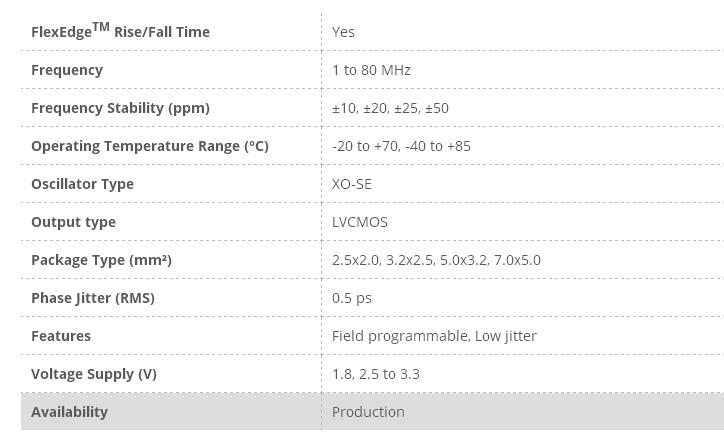Click Operating Temperature Range label
The image size is (724, 438).
[x=150, y=146]
